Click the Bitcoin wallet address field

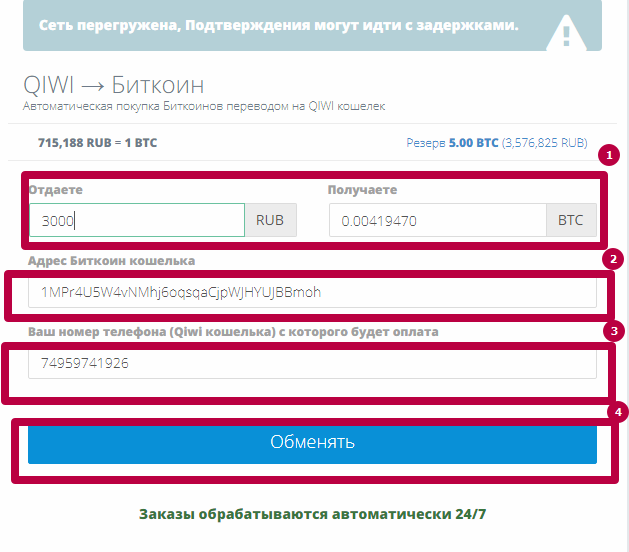click(312, 292)
